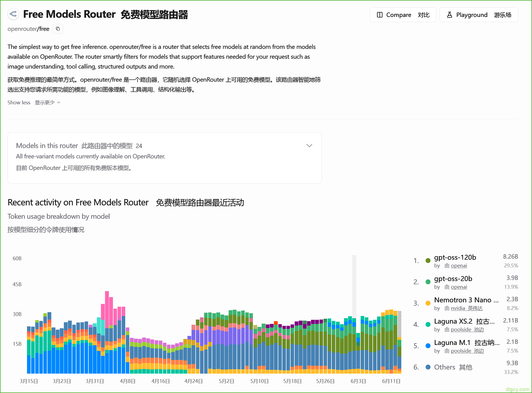
Task: Click the poolside link under Laguna M.1
Action: 467,351
